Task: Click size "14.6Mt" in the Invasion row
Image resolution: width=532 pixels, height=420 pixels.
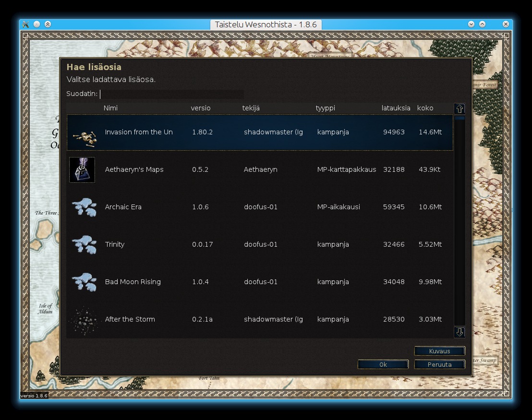Action: point(430,132)
